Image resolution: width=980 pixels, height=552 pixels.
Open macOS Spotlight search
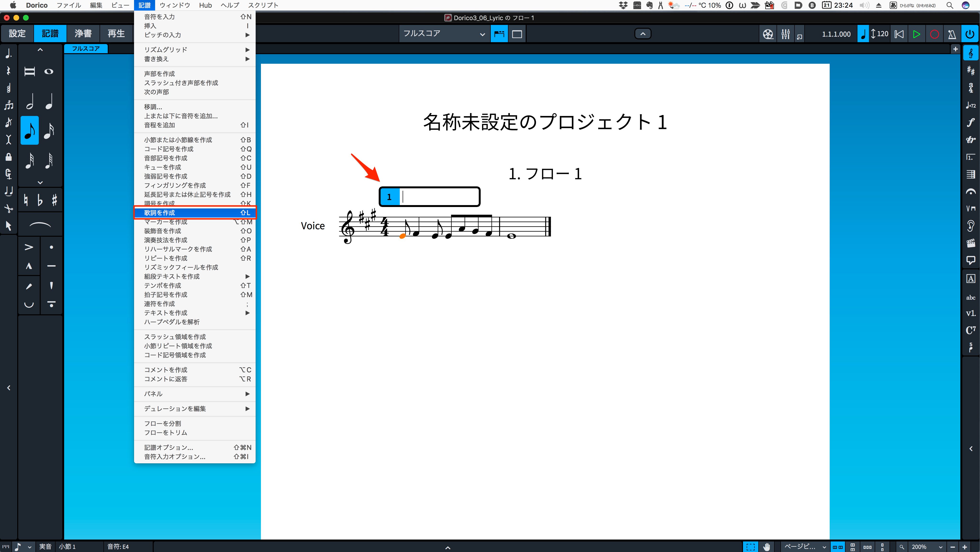pos(950,5)
